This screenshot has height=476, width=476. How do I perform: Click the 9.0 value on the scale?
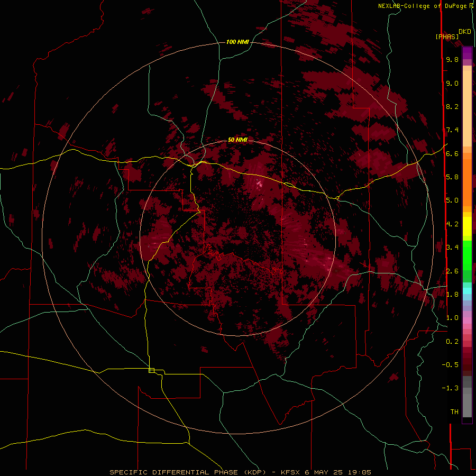452,83
